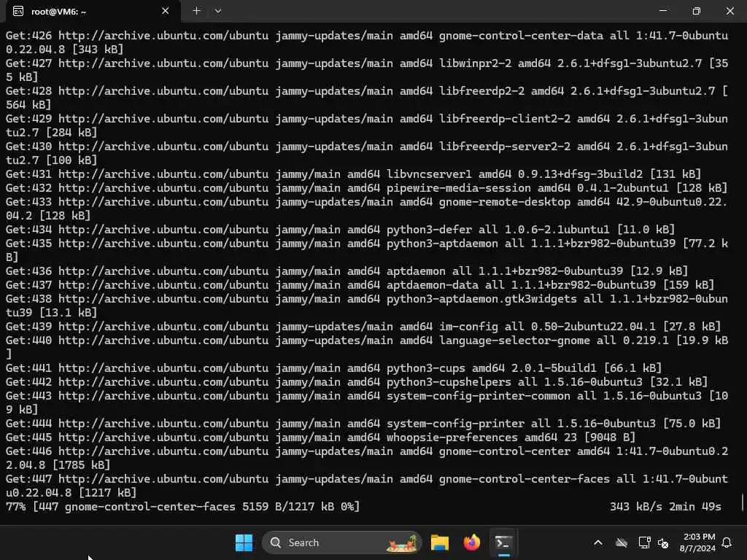Click Get:430 libfreerdp-server2-2 line

[x=367, y=153]
